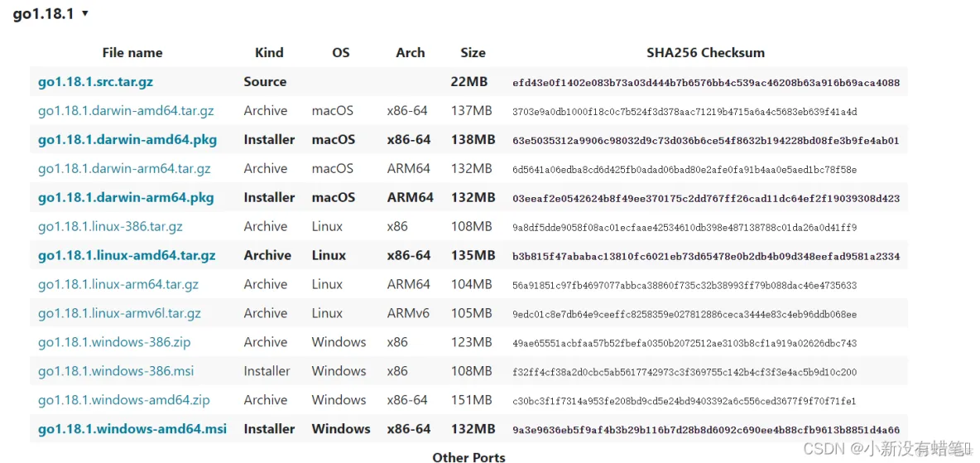Open go1.18.1.linux-armv6l.tar.gz download

click(119, 313)
